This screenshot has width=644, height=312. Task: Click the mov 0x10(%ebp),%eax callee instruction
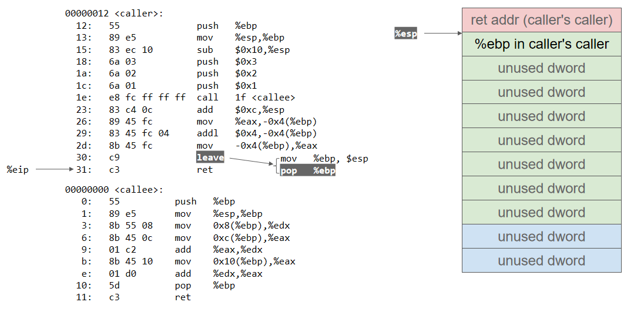(x=234, y=261)
